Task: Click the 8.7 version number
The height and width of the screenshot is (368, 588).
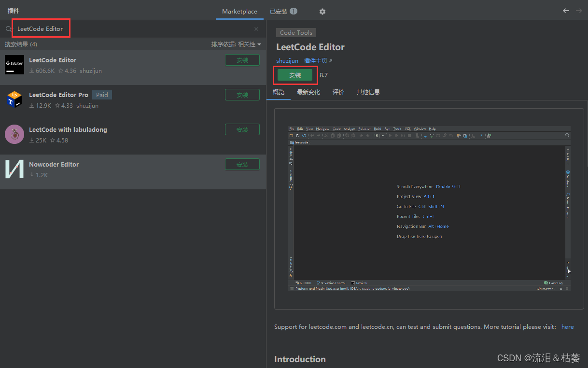Action: (323, 75)
